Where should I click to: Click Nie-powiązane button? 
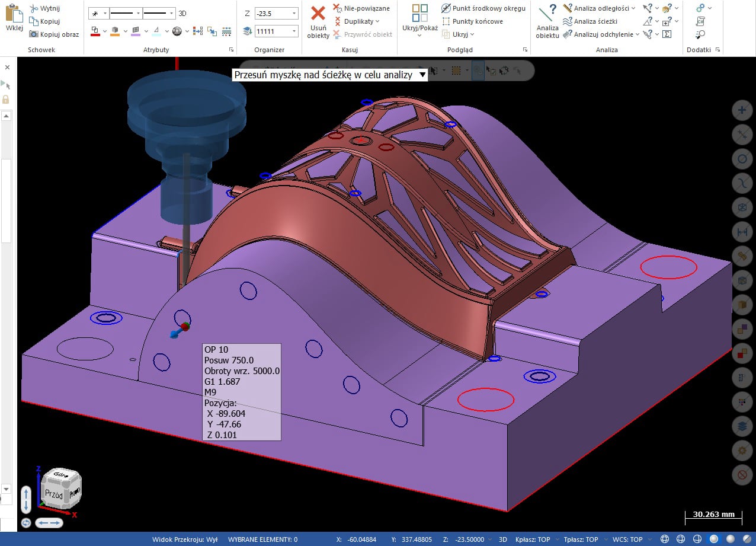point(367,8)
